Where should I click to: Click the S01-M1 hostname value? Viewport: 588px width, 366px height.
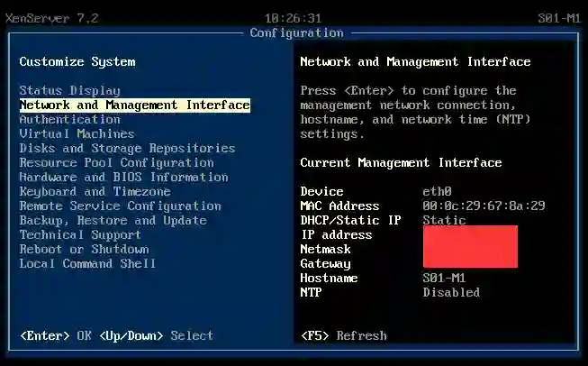coord(444,279)
